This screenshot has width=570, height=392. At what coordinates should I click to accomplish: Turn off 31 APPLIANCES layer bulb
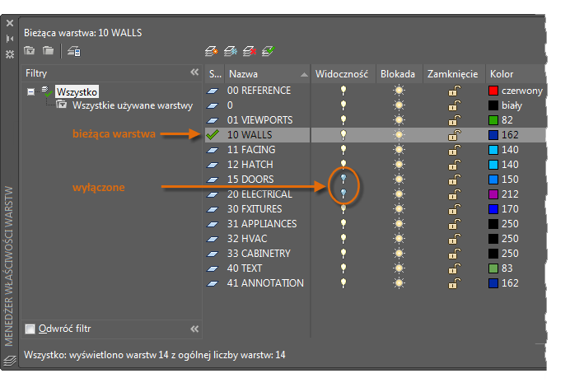coord(343,224)
